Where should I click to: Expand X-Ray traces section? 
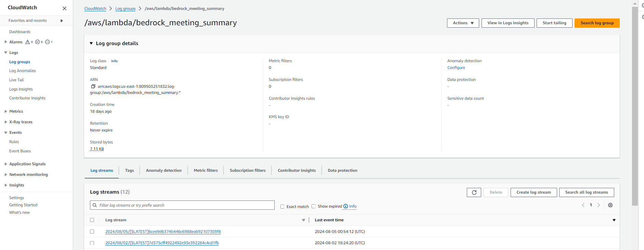click(x=6, y=122)
